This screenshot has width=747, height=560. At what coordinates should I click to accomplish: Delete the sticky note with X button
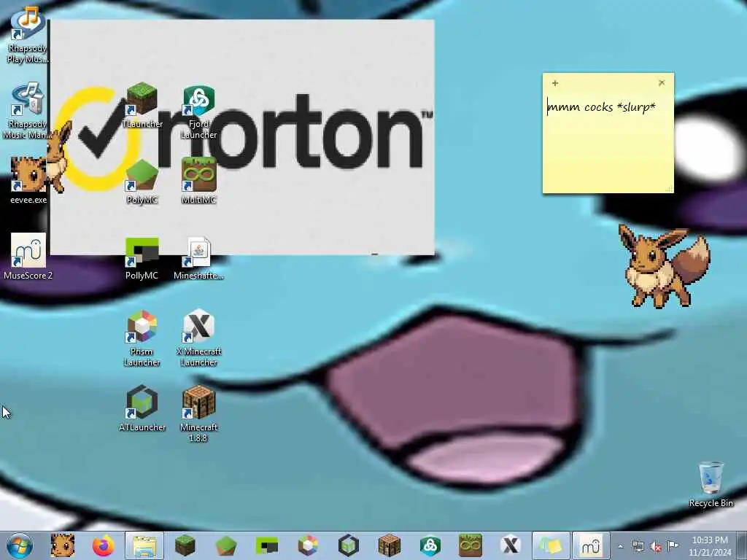coord(662,83)
